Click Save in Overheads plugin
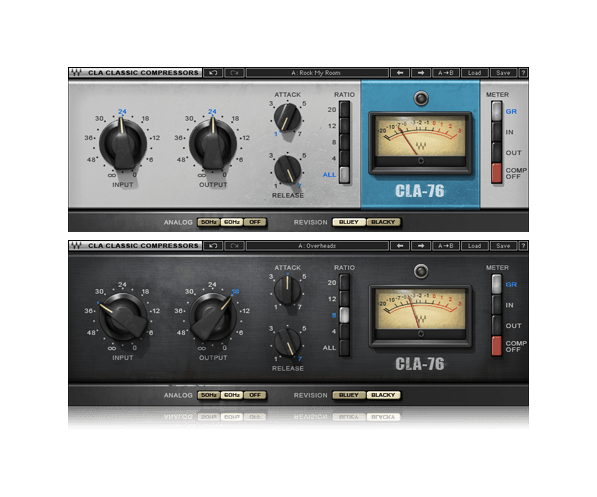 point(503,246)
